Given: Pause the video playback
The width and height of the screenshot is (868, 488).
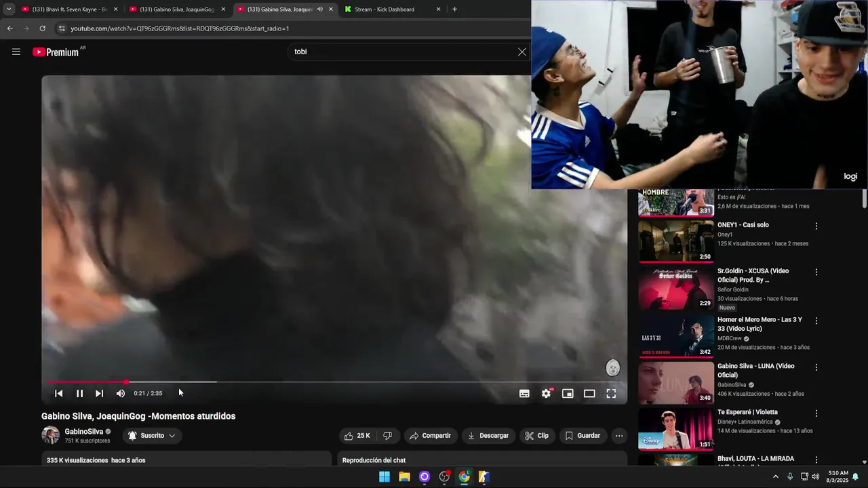Looking at the screenshot, I should [x=79, y=393].
